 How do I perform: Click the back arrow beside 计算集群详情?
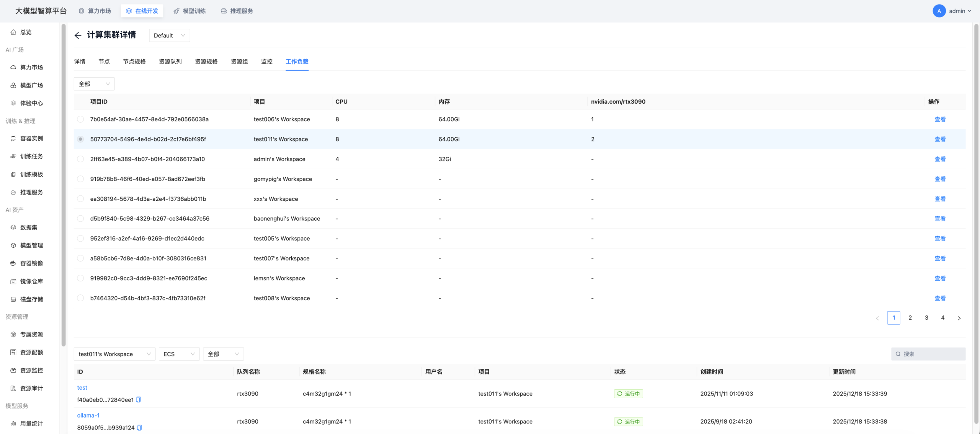[x=78, y=36]
